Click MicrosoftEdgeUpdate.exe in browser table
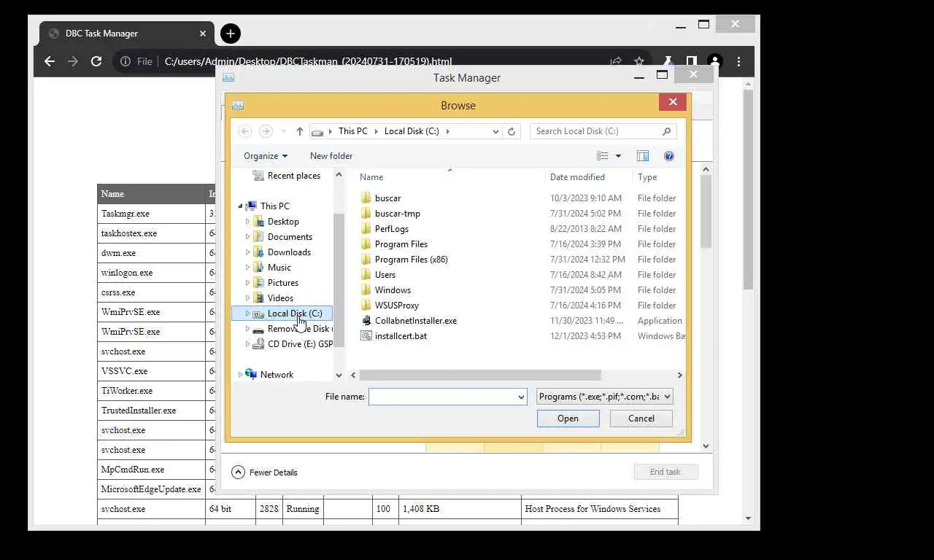934x560 pixels. (151, 489)
